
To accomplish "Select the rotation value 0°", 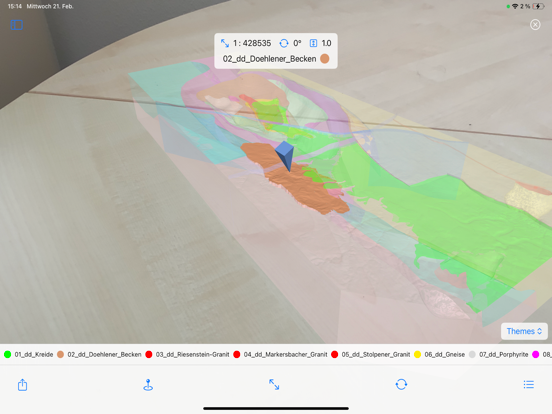I will pyautogui.click(x=297, y=43).
